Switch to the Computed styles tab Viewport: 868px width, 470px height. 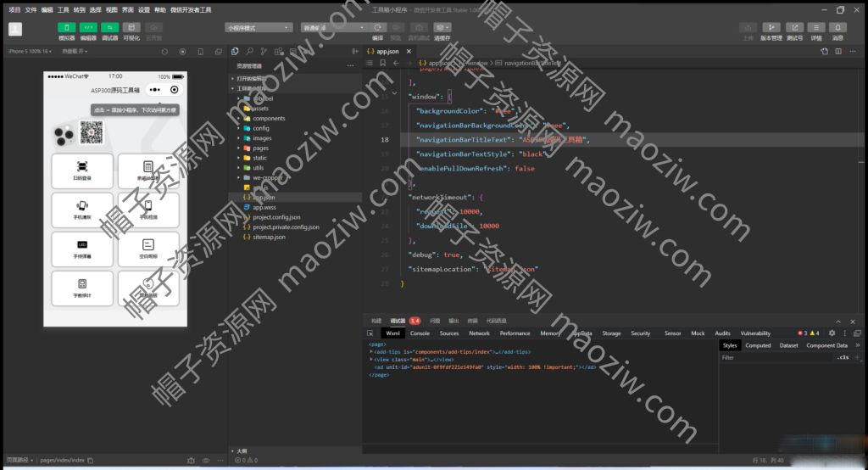pyautogui.click(x=758, y=346)
